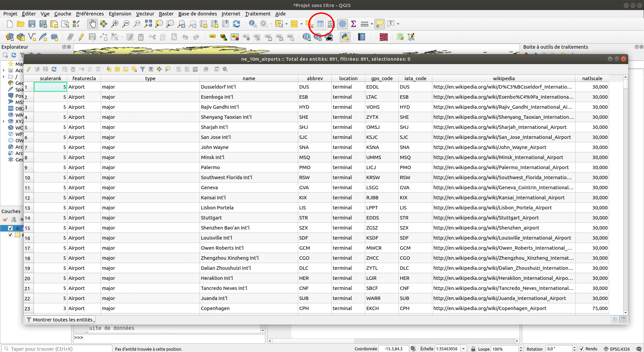Image resolution: width=644 pixels, height=352 pixels.
Task: Open the Raster menu
Action: 166,14
